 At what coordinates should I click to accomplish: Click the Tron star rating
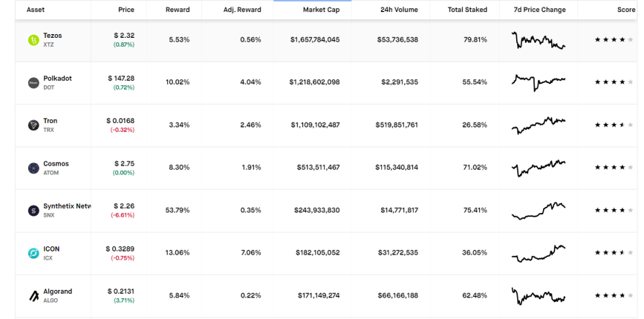[x=614, y=125]
